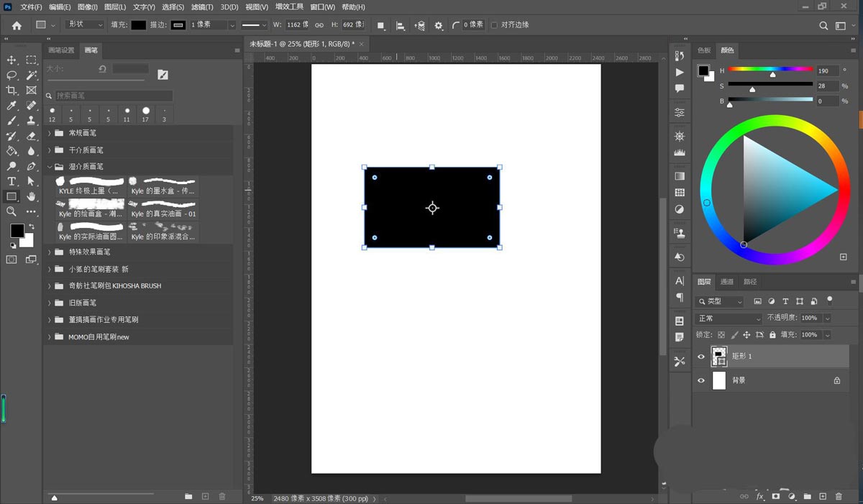Viewport: 863px width, 504px height.
Task: Open the gear settings in options bar
Action: tap(439, 25)
